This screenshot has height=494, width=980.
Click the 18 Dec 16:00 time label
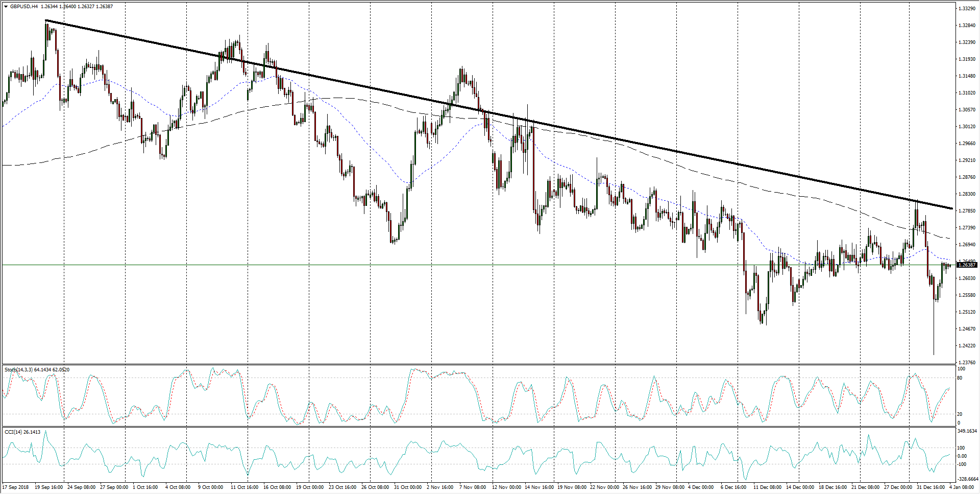coord(833,487)
